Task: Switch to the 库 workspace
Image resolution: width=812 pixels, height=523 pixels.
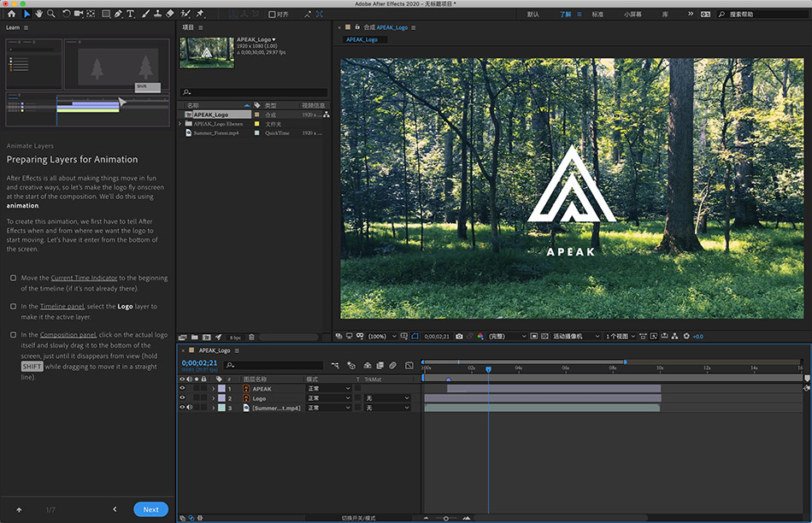Action: click(x=665, y=15)
